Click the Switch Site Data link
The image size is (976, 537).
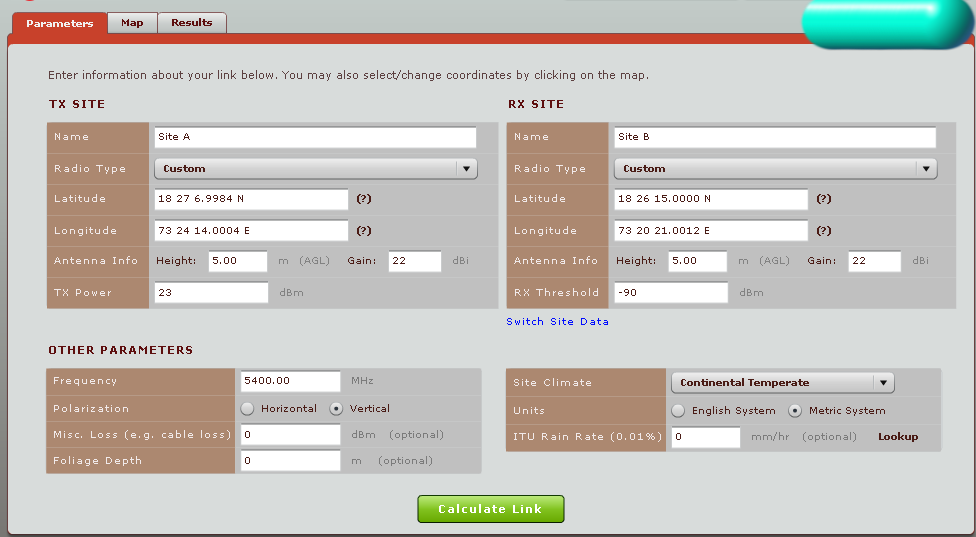(x=557, y=322)
